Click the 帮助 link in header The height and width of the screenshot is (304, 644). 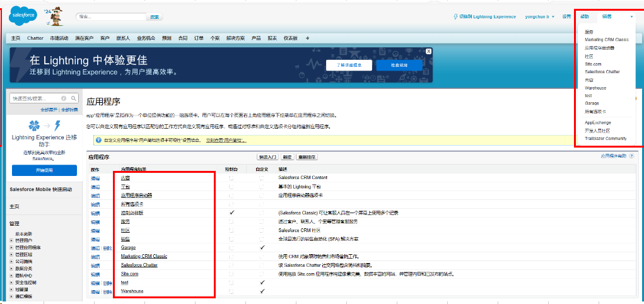[x=585, y=17]
